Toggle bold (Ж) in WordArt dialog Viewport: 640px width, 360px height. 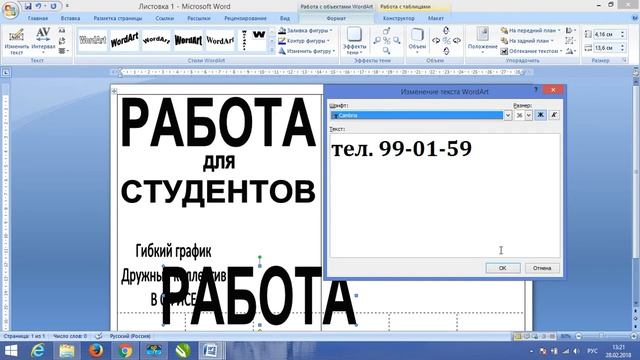click(540, 115)
